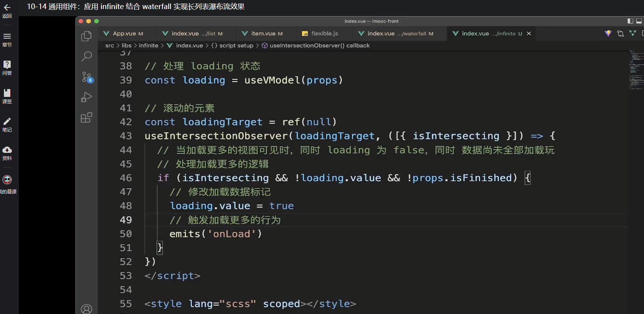Screen dimensions: 644x314
Task: Open the VS Code Explorer view
Action: coord(86,36)
